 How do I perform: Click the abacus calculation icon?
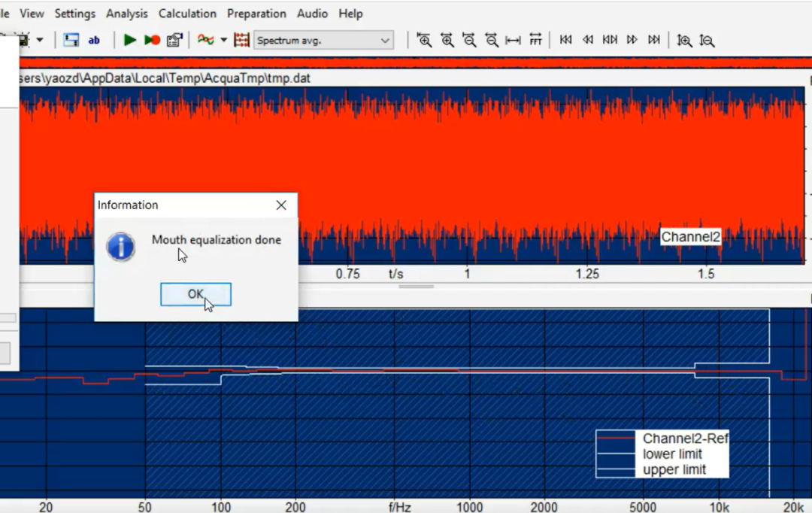pos(241,40)
